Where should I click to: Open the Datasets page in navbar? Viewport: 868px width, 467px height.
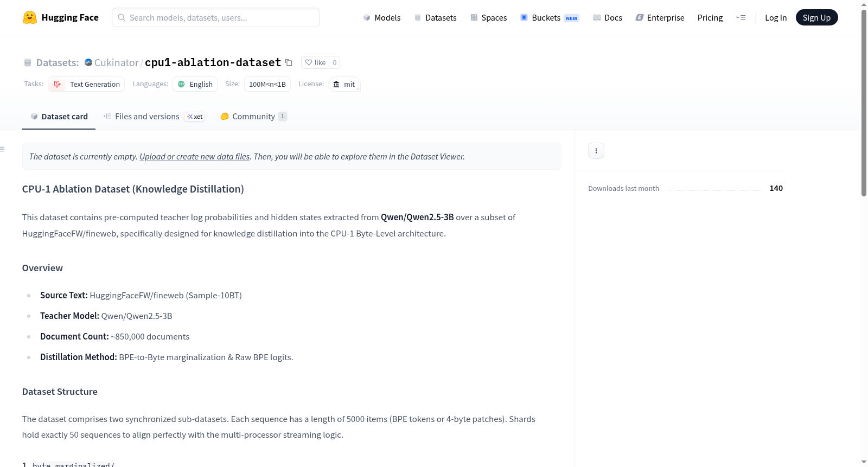coord(436,17)
